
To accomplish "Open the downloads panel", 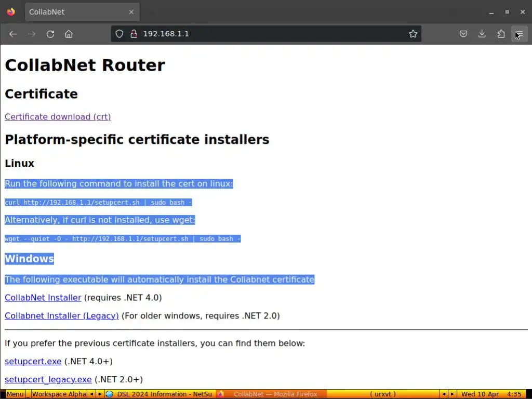I will tap(482, 34).
